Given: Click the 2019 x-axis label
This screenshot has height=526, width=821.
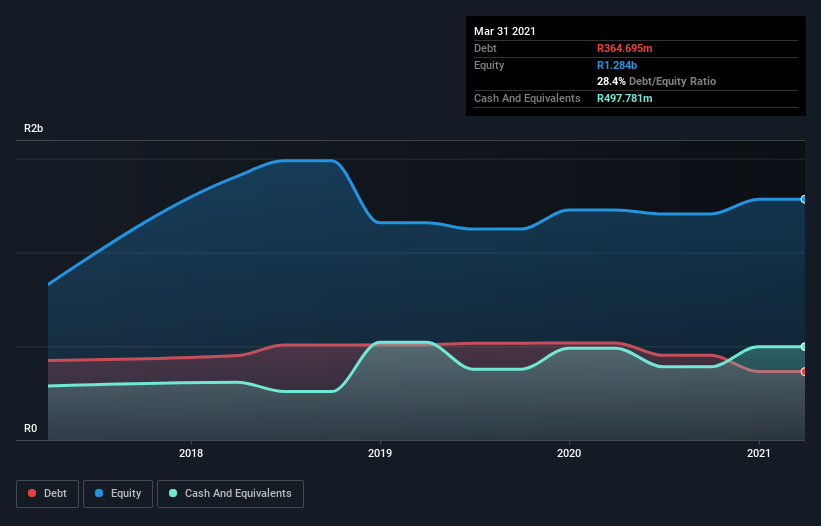Looking at the screenshot, I should coord(380,453).
